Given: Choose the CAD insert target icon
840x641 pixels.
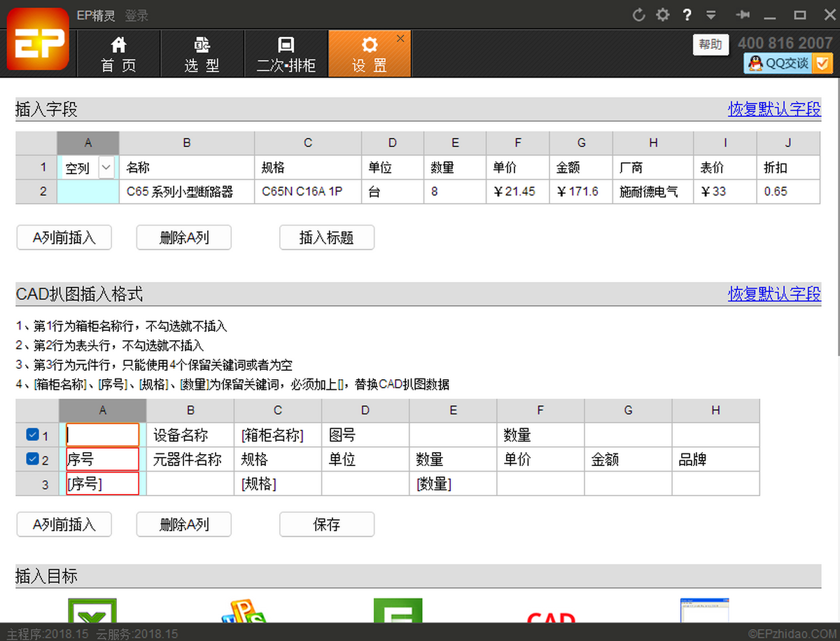Looking at the screenshot, I should coord(551,616).
